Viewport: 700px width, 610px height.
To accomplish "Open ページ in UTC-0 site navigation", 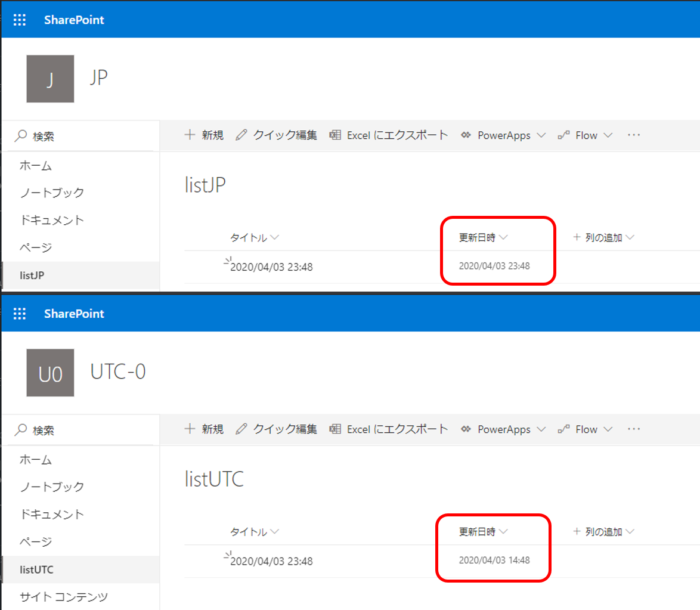I will (36, 541).
